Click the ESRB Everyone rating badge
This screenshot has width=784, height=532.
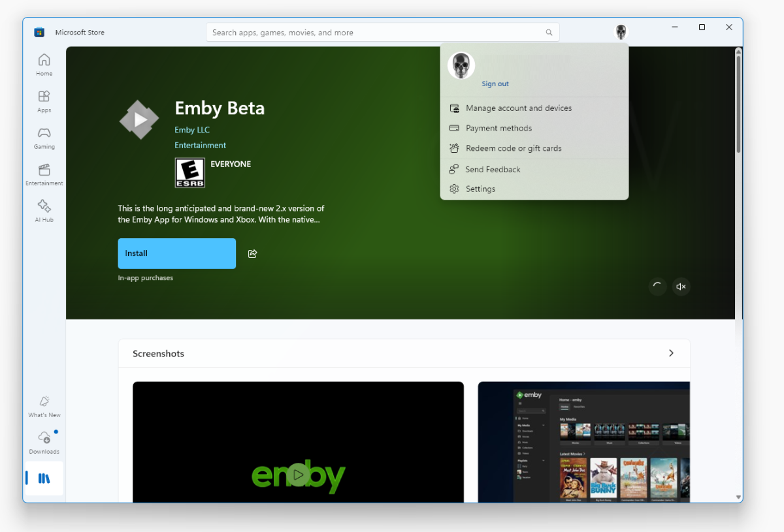click(x=190, y=173)
